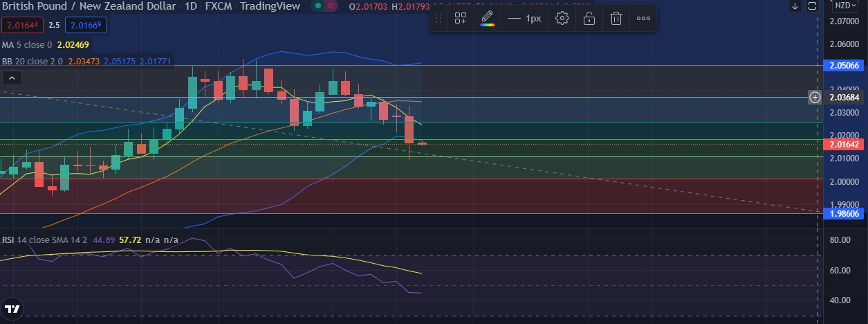Click the chart mode icon beside the arrow
868x324 pixels.
813,6
